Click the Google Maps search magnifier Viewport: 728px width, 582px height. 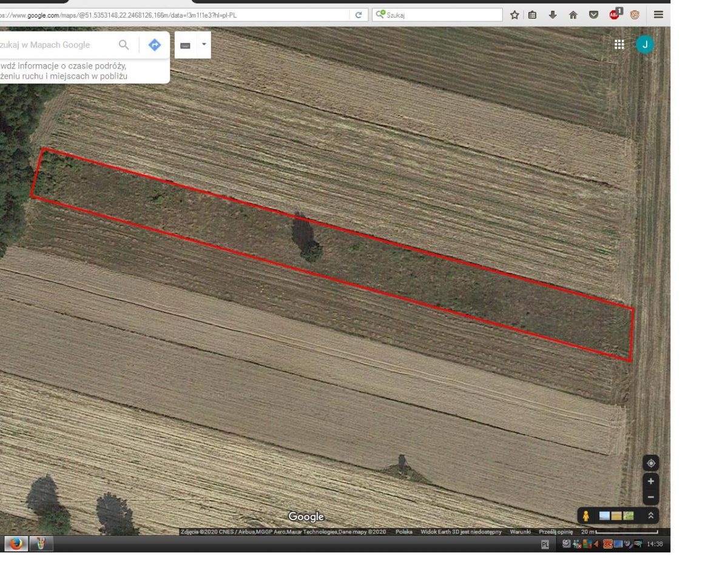pyautogui.click(x=124, y=44)
